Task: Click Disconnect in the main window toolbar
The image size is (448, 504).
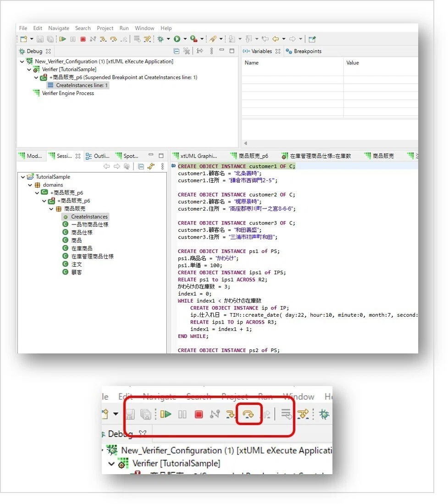Action: tap(93, 39)
